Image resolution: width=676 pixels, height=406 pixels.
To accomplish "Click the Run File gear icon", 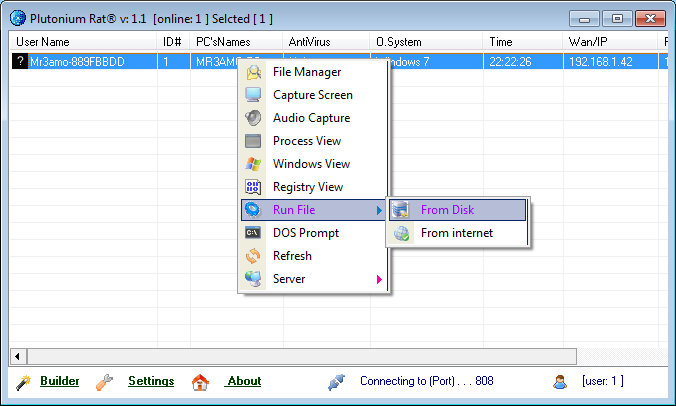I will [253, 210].
